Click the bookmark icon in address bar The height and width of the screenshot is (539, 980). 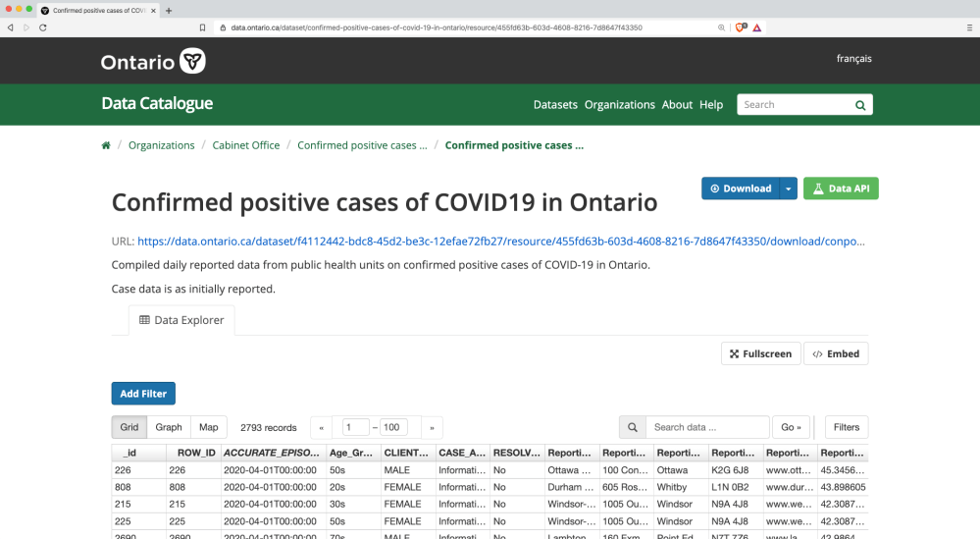point(203,27)
